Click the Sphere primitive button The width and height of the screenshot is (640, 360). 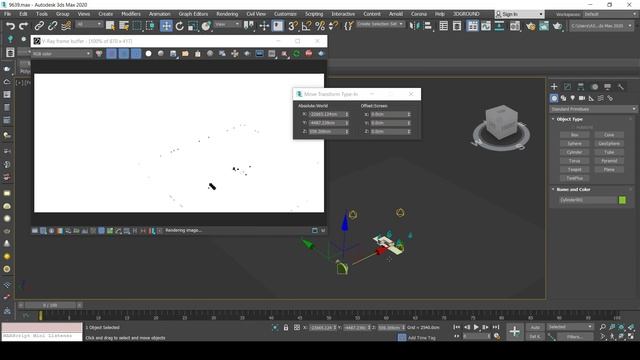point(574,143)
